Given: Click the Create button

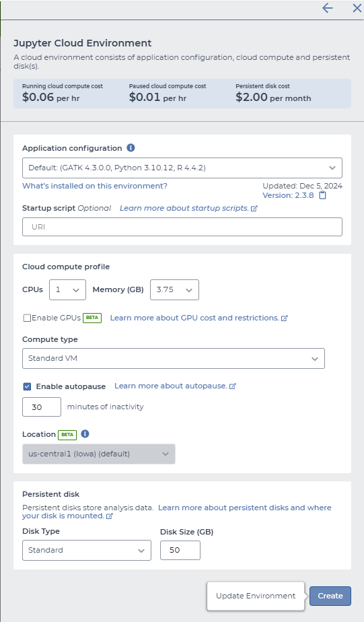Looking at the screenshot, I should coord(330,596).
